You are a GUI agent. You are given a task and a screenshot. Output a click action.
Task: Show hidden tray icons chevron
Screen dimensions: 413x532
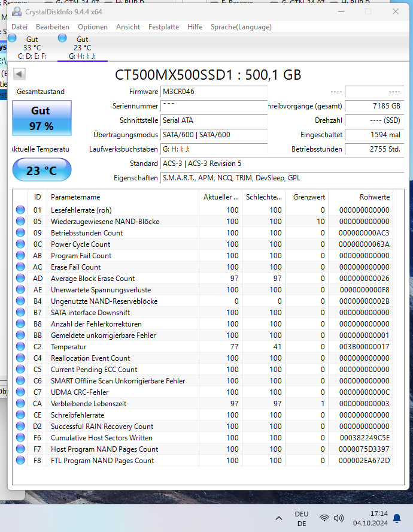pyautogui.click(x=279, y=518)
